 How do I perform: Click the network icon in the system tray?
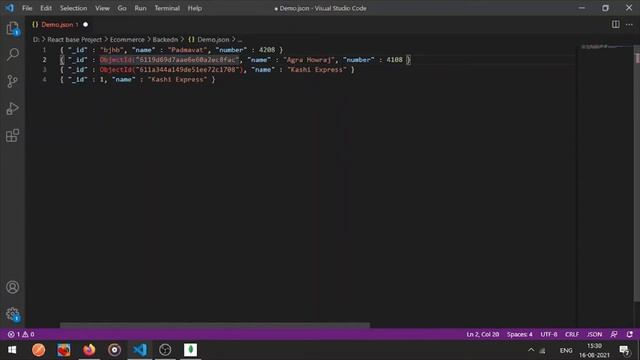(x=542, y=351)
